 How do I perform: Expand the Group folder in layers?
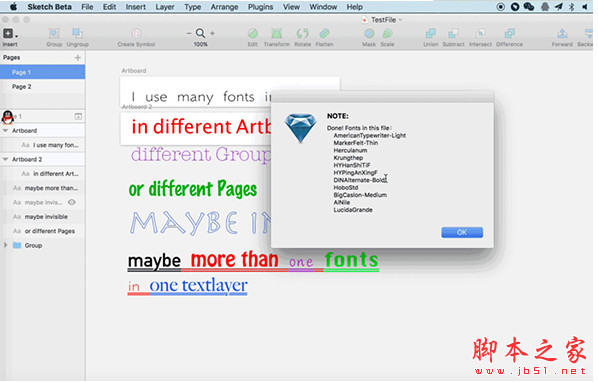(5, 245)
